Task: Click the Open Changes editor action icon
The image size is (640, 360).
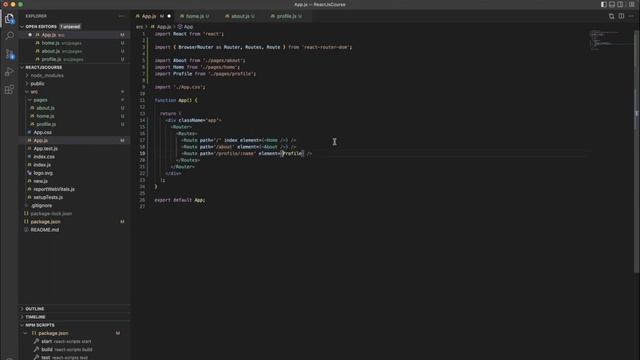Action: (611, 16)
